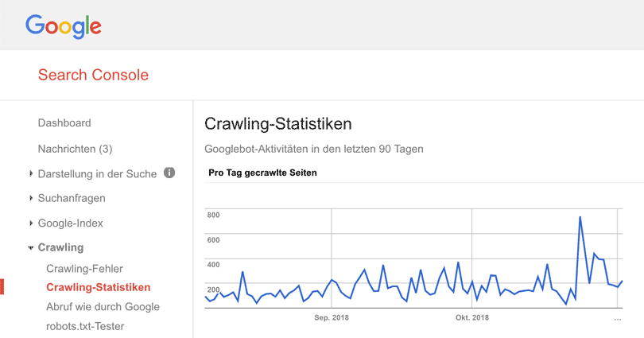This screenshot has width=644, height=338.
Task: Open the Crawling-Fehler page
Action: pyautogui.click(x=84, y=269)
